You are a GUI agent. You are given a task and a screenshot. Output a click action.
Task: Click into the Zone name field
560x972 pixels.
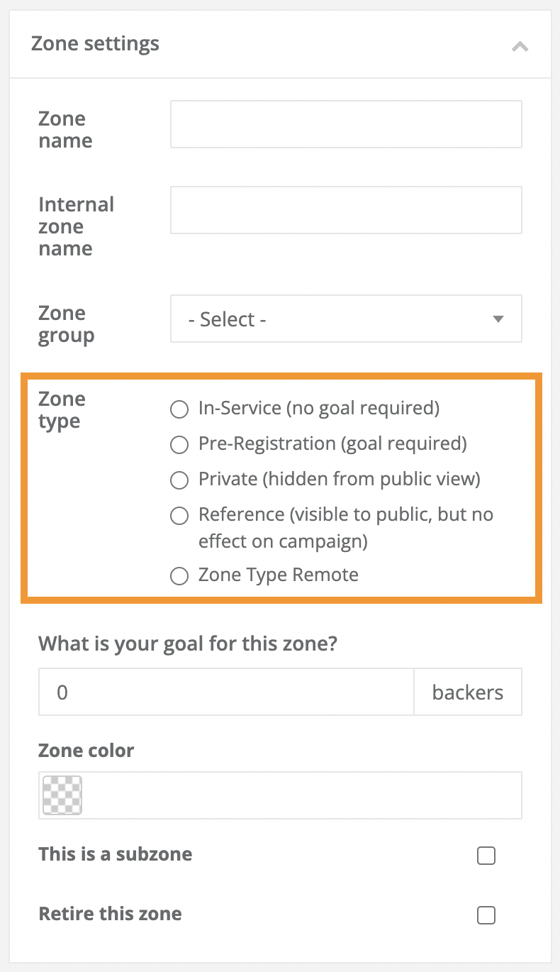(x=346, y=123)
